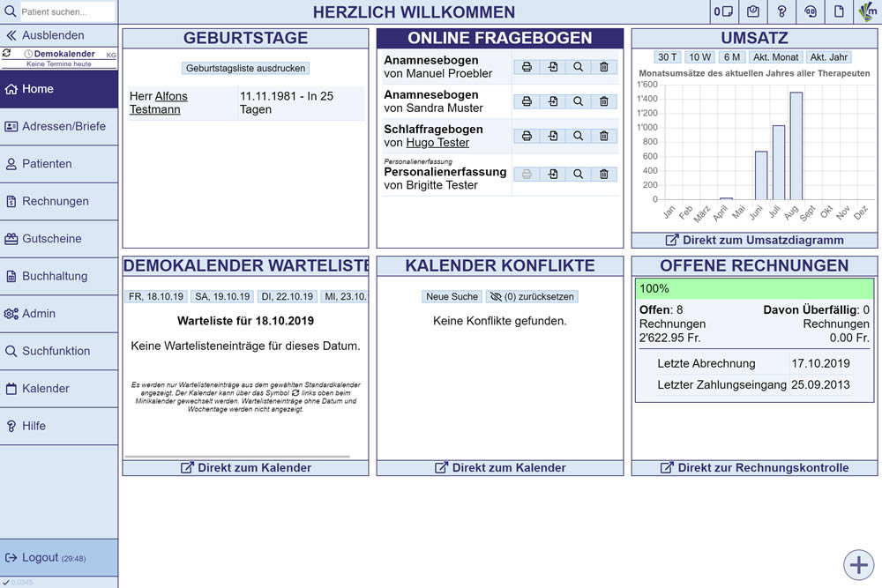The width and height of the screenshot is (882, 588).
Task: Click Geburtstagsliste ausdrucken button
Action: pyautogui.click(x=246, y=68)
